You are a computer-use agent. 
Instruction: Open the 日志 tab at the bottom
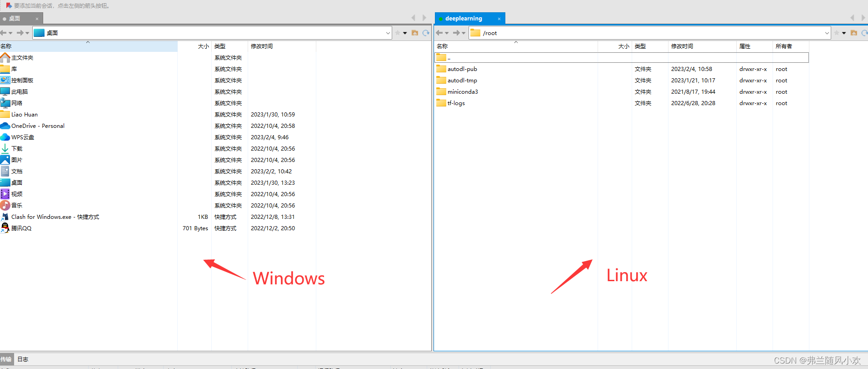[x=23, y=359]
